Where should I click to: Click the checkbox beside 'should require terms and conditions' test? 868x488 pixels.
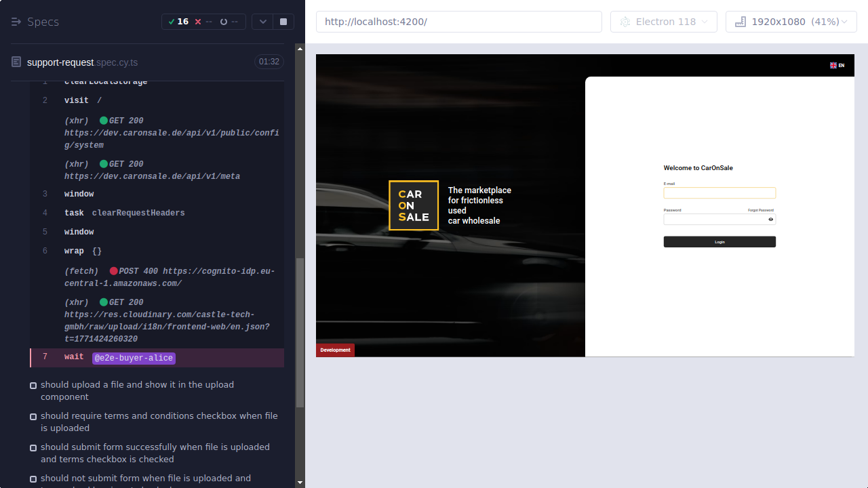33,416
